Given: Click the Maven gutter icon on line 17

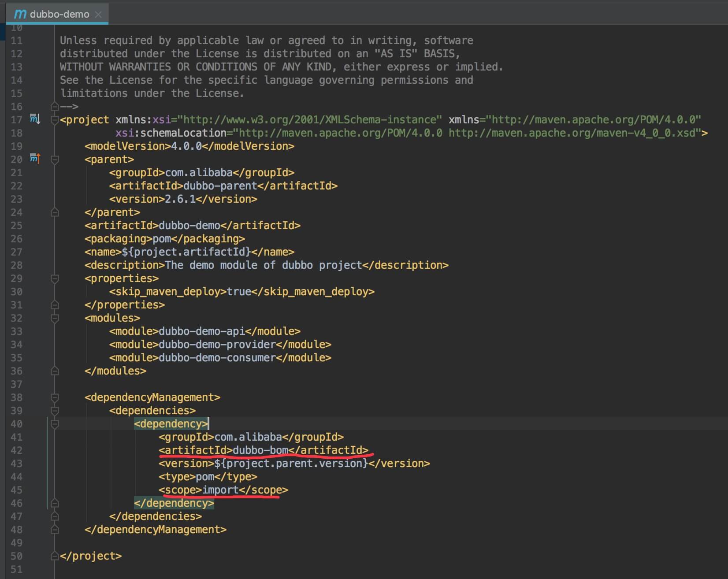Looking at the screenshot, I should [35, 119].
